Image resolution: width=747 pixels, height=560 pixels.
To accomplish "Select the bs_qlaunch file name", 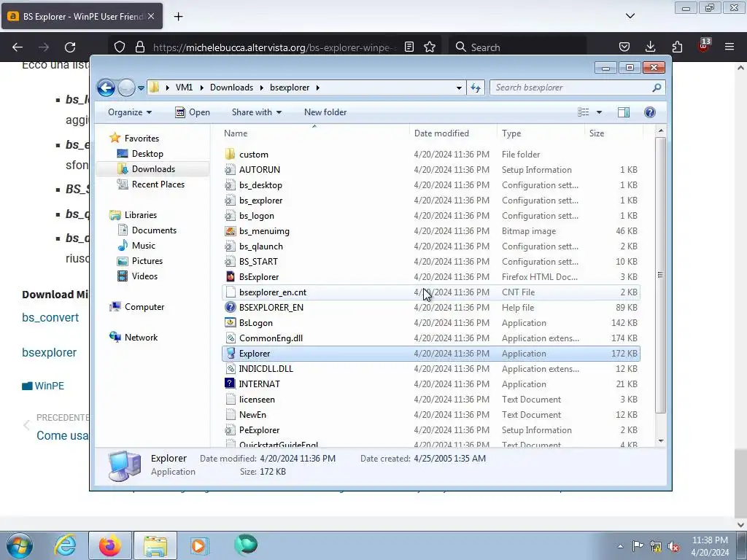I will 260,246.
